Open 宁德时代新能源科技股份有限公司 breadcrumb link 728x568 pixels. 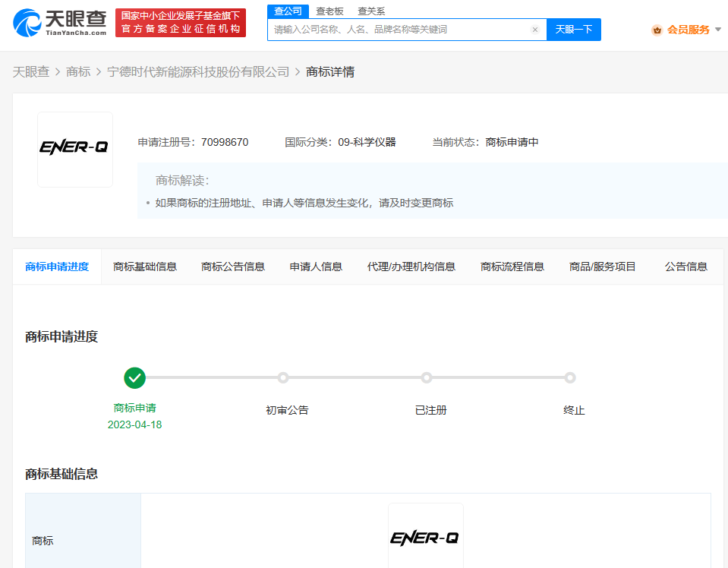pos(198,71)
